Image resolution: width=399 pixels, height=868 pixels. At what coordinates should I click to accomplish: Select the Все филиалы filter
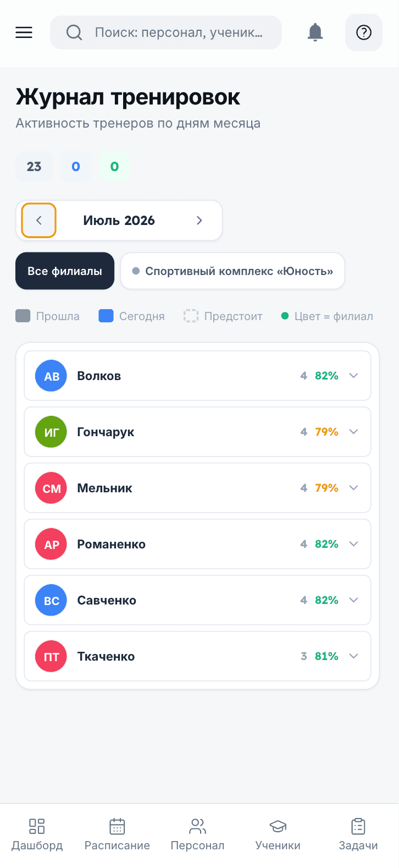coord(65,271)
